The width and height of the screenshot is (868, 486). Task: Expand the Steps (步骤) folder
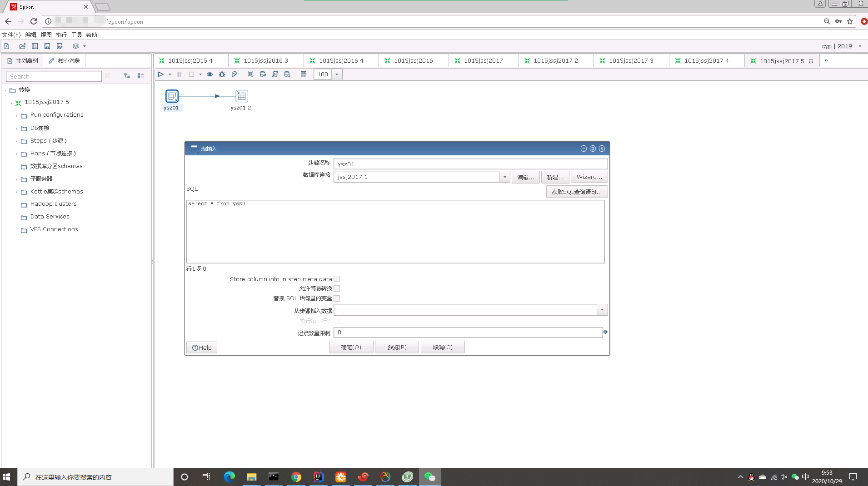[x=16, y=141]
